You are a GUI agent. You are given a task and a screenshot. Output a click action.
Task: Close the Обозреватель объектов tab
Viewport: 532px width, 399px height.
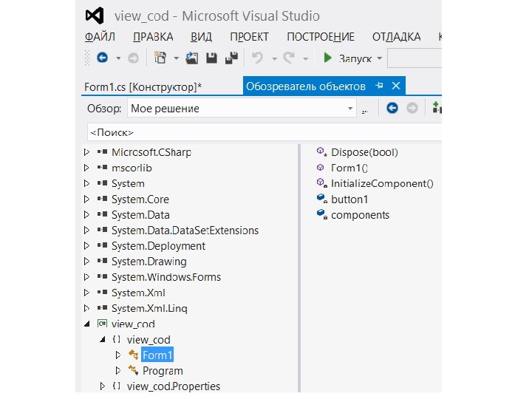coord(396,86)
